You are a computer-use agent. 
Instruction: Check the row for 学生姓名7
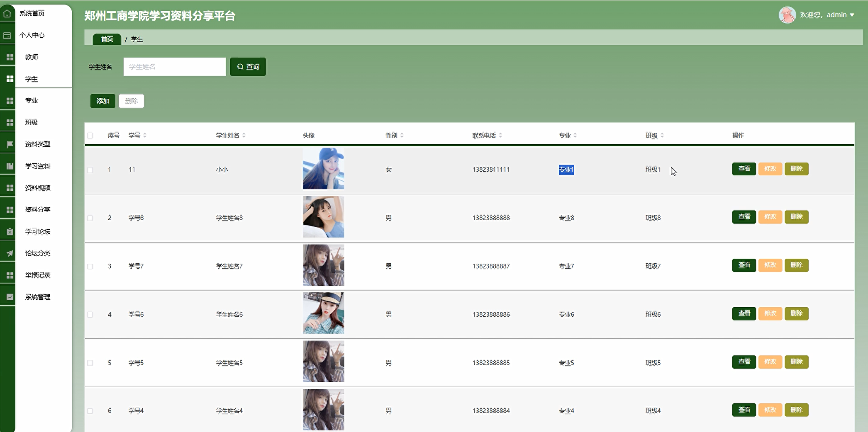click(90, 267)
